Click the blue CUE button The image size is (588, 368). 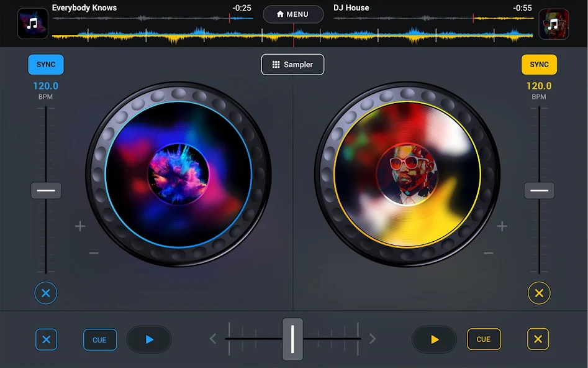point(100,339)
